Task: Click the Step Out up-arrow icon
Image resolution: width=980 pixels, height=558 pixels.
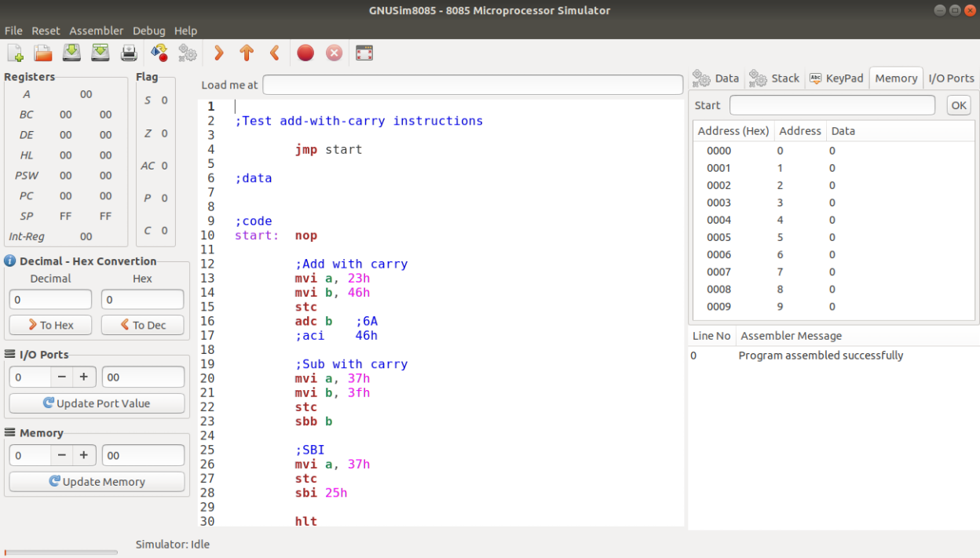Action: click(247, 53)
